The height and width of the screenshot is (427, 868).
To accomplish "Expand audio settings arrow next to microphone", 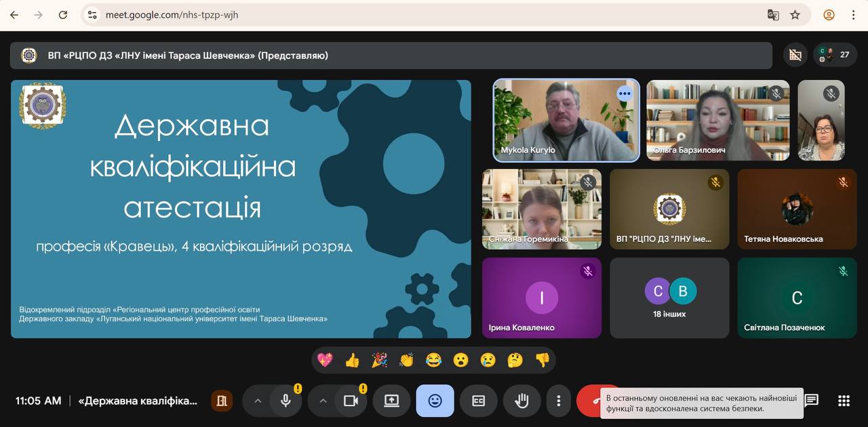I will click(258, 401).
